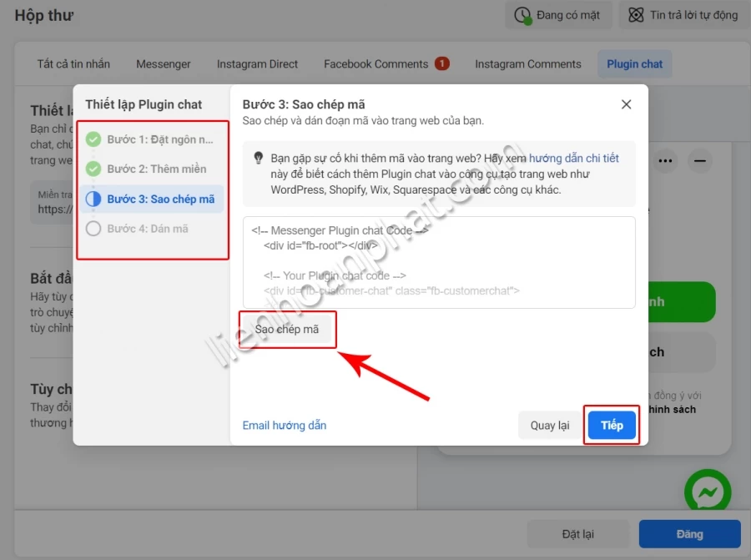The height and width of the screenshot is (560, 751).
Task: Click green checkmark icon of Bước 2
Action: coord(93,169)
